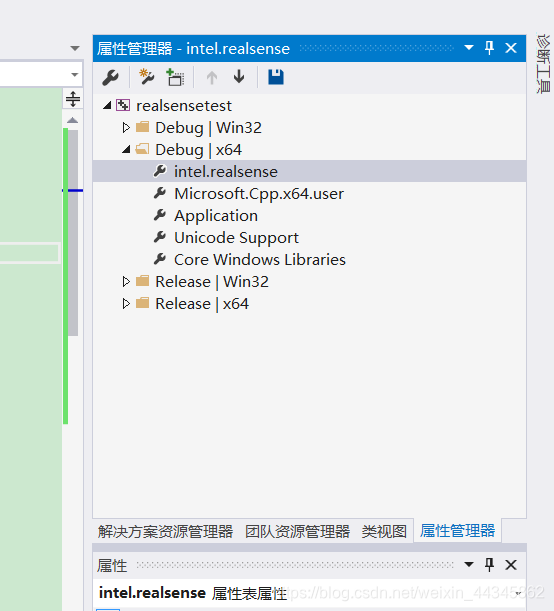The width and height of the screenshot is (554, 611).
Task: Click the editor vertical scrollbar thumb
Action: (73, 233)
